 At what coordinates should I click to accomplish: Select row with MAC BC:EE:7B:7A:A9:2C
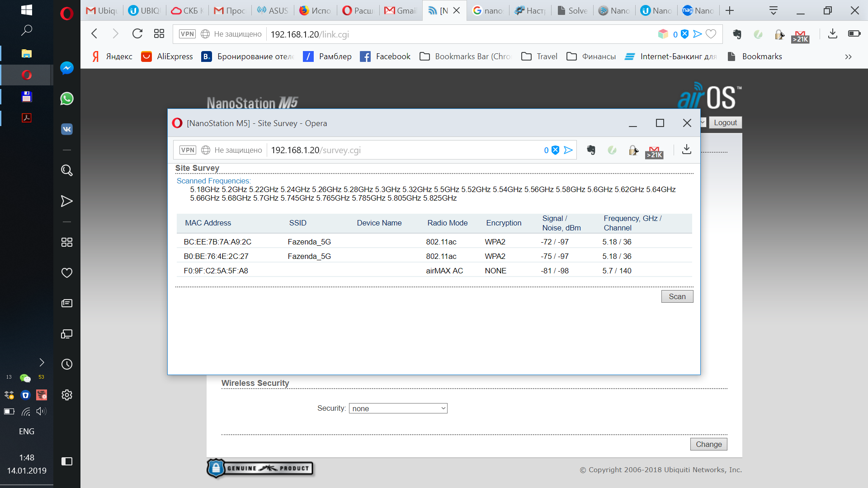point(434,242)
